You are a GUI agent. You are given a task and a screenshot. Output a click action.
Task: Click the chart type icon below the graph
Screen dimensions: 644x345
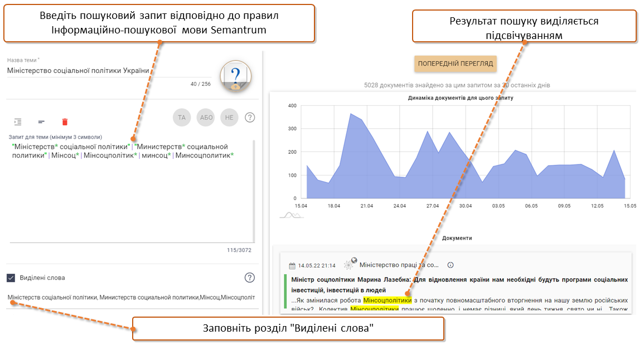(x=291, y=215)
